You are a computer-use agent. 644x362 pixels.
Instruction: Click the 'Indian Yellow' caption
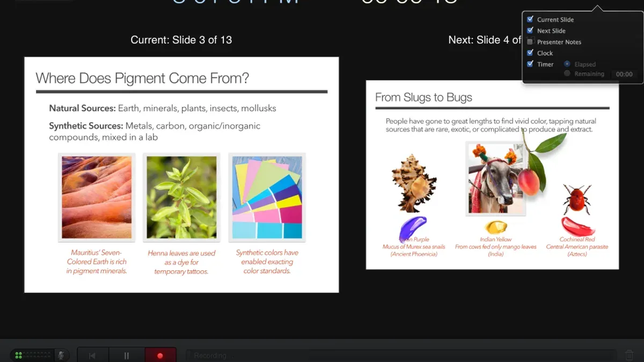tap(495, 239)
